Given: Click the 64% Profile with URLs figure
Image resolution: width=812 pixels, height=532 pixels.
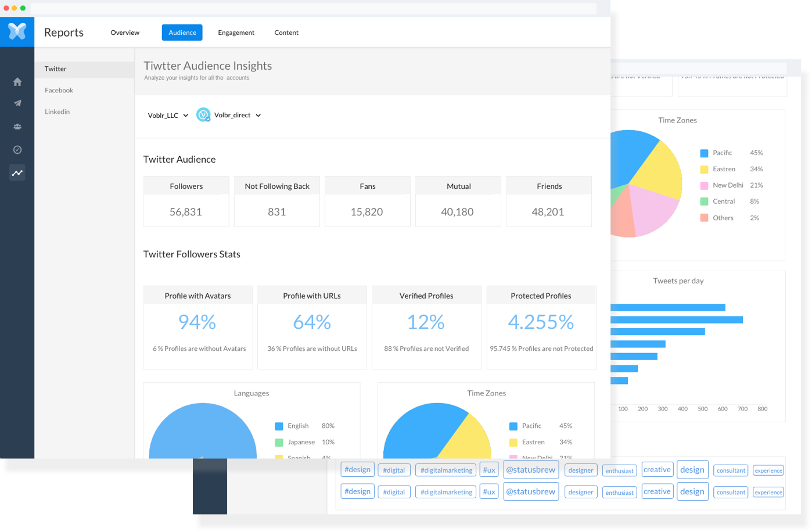Looking at the screenshot, I should coord(312,322).
